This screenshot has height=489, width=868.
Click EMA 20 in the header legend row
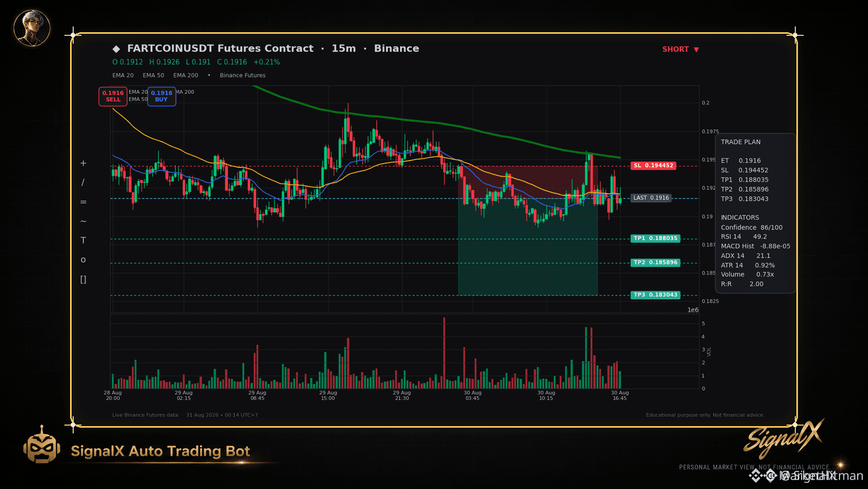tap(123, 75)
